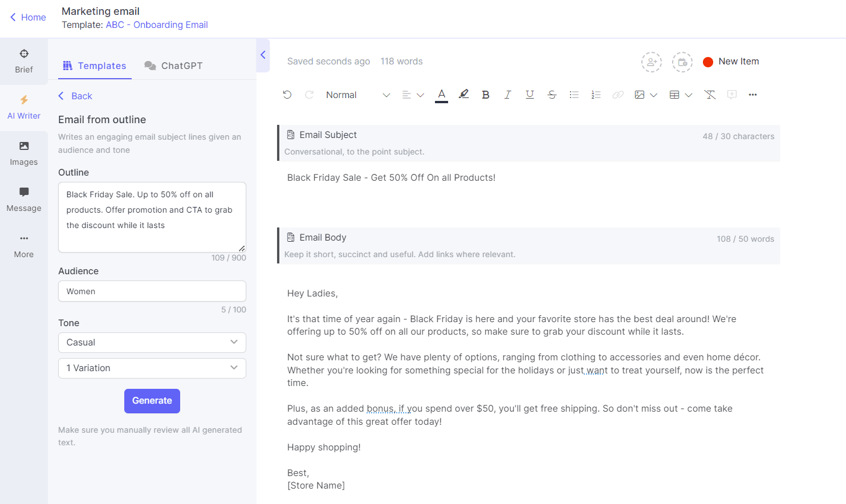Click the 'Happy shopping!' line
Viewport: 846px width, 504px height.
(324, 447)
